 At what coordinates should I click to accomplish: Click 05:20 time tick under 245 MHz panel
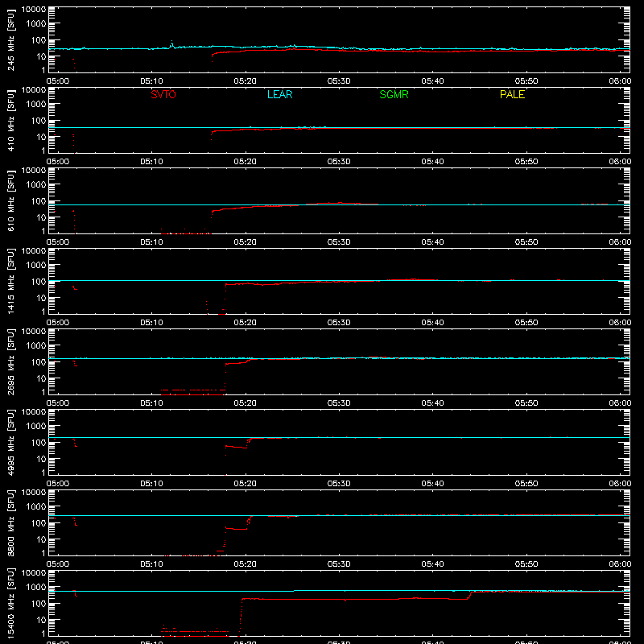(246, 81)
